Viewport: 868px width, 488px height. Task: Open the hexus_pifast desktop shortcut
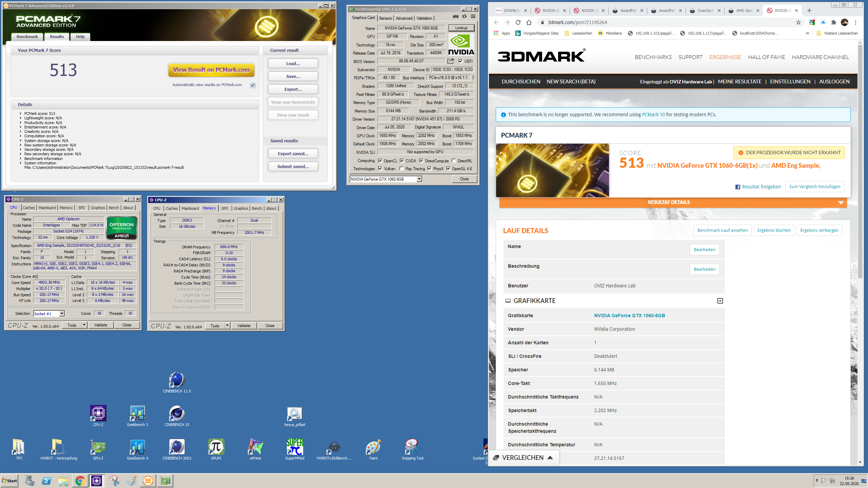[295, 415]
